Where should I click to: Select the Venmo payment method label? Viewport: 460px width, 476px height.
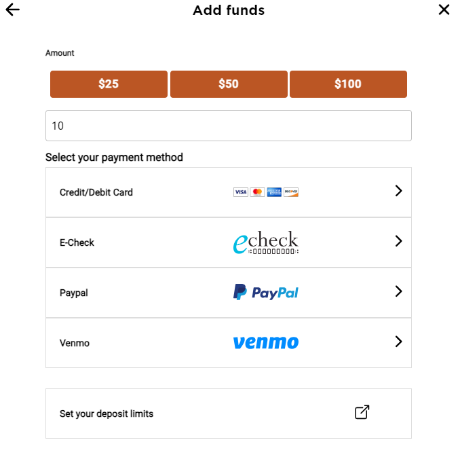click(x=75, y=343)
